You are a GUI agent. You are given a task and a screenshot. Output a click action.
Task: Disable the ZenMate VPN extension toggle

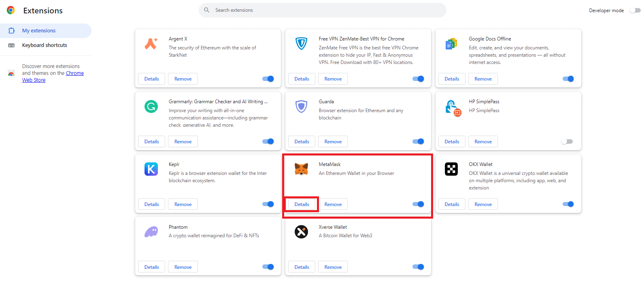418,79
